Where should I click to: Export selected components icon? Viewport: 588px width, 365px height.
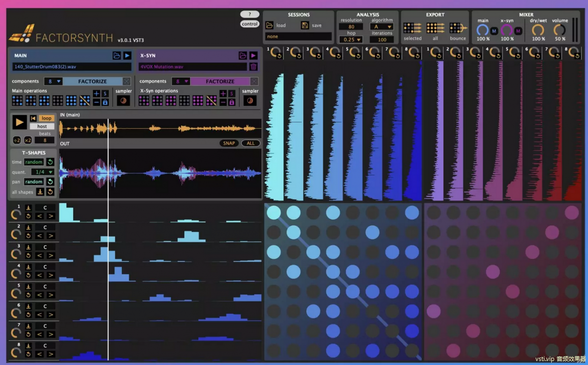click(413, 28)
